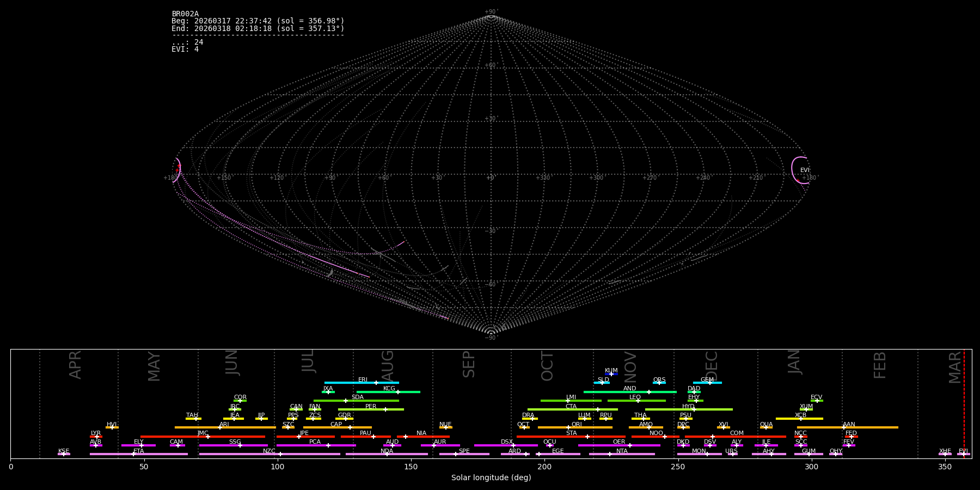The height and width of the screenshot is (490, 980).
Task: Select the CAP shower label
Action: click(x=336, y=424)
